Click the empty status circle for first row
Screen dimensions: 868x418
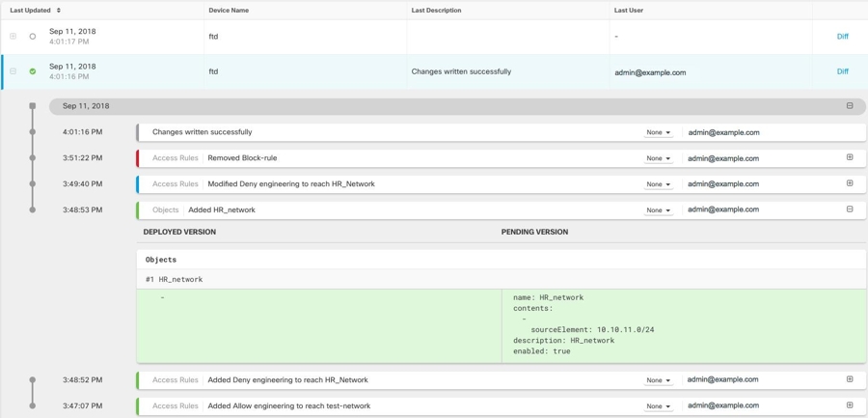[x=33, y=37]
